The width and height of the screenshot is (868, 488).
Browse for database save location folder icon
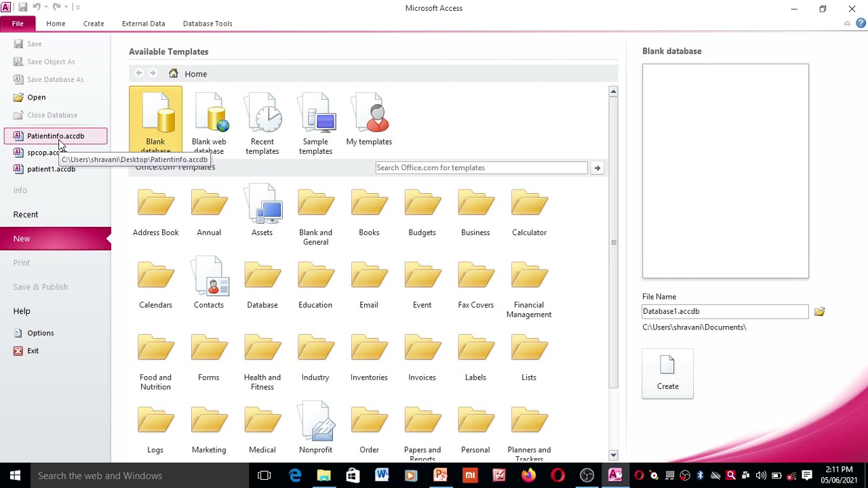point(819,311)
